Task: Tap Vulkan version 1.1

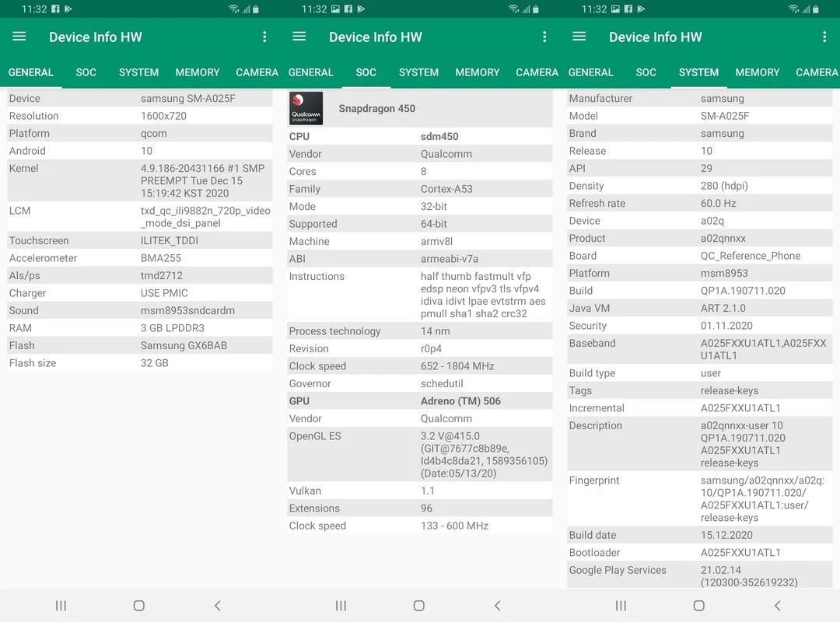Action: 428,491
